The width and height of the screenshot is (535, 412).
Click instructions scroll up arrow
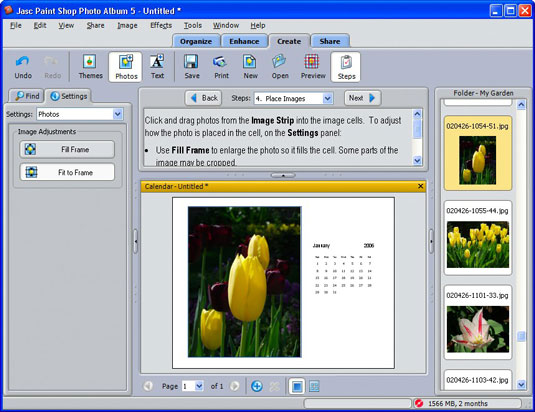coord(417,114)
